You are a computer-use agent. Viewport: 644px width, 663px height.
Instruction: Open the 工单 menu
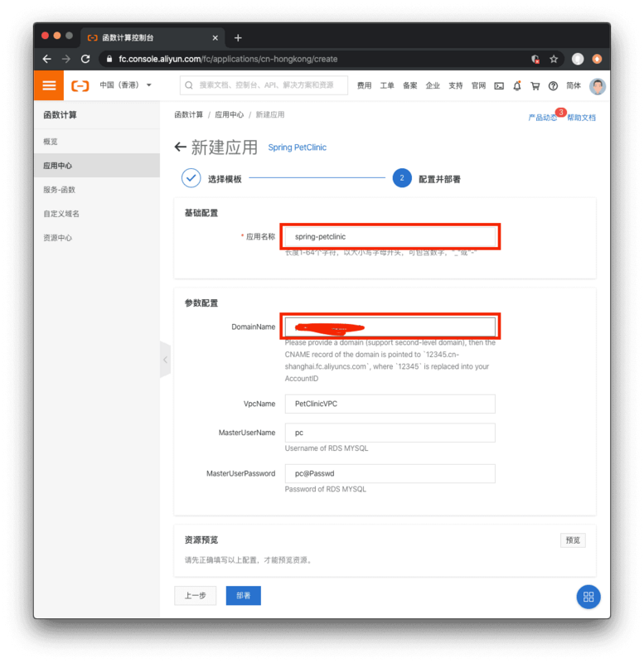tap(387, 86)
